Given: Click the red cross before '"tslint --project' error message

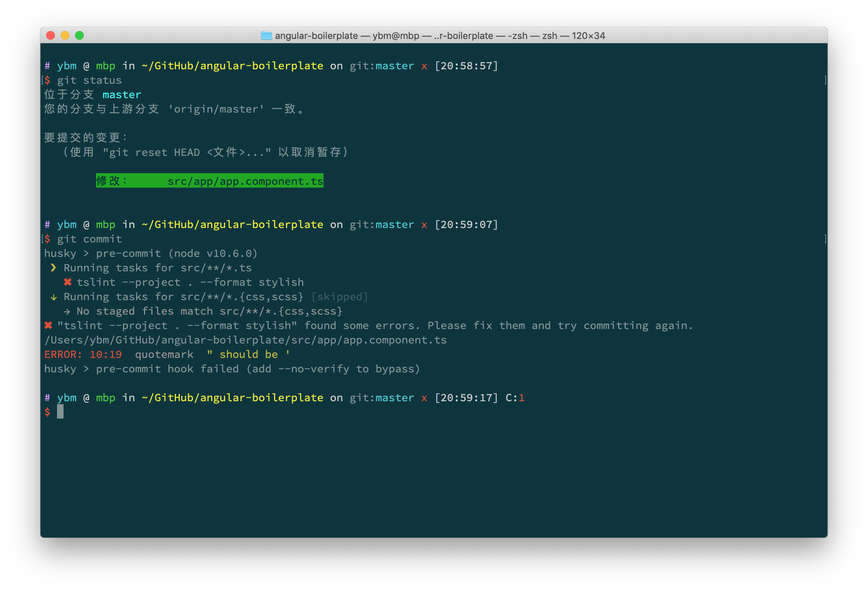Looking at the screenshot, I should click(48, 325).
